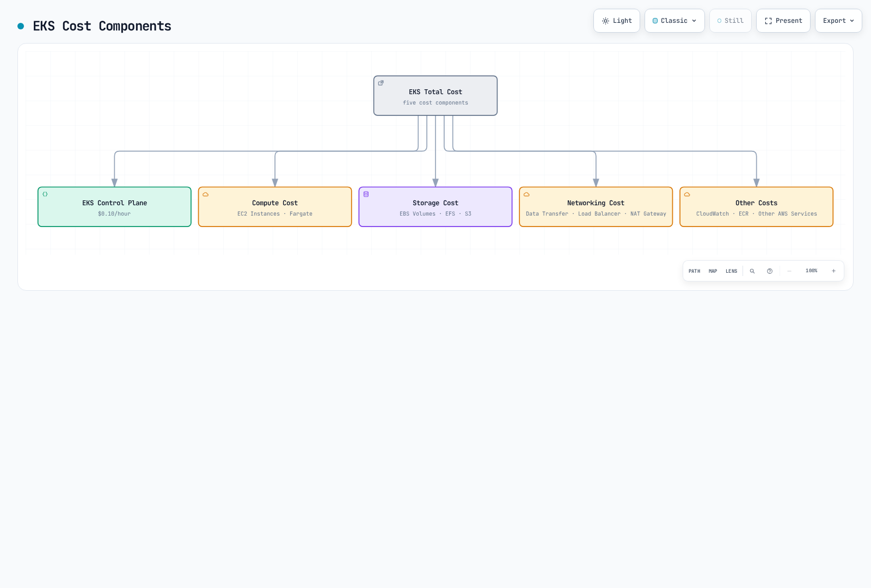This screenshot has width=871, height=588.
Task: Click 'Data Transfer · Load Balancer · NAT Gateway' text
Action: 596,214
